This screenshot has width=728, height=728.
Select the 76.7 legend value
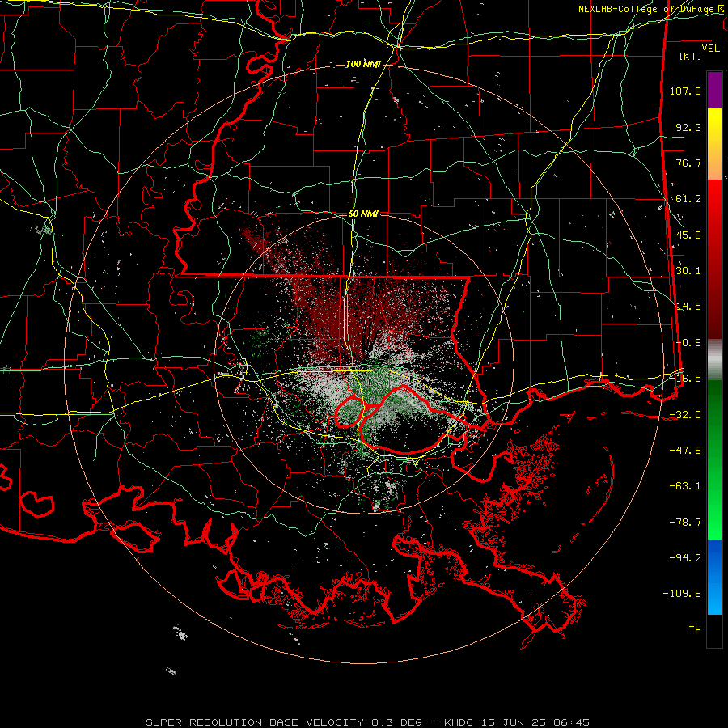pos(688,163)
